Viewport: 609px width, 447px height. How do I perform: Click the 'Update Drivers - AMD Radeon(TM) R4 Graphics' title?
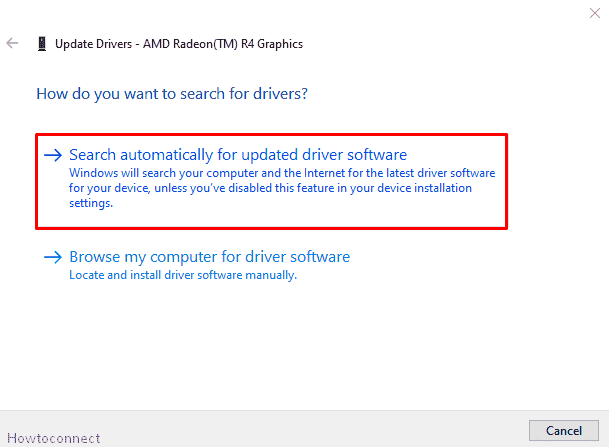coord(179,44)
